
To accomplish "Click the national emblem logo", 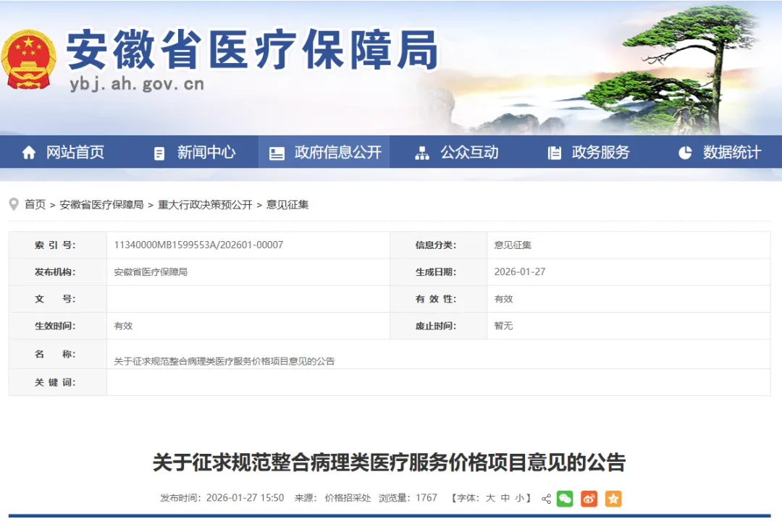I will click(28, 60).
